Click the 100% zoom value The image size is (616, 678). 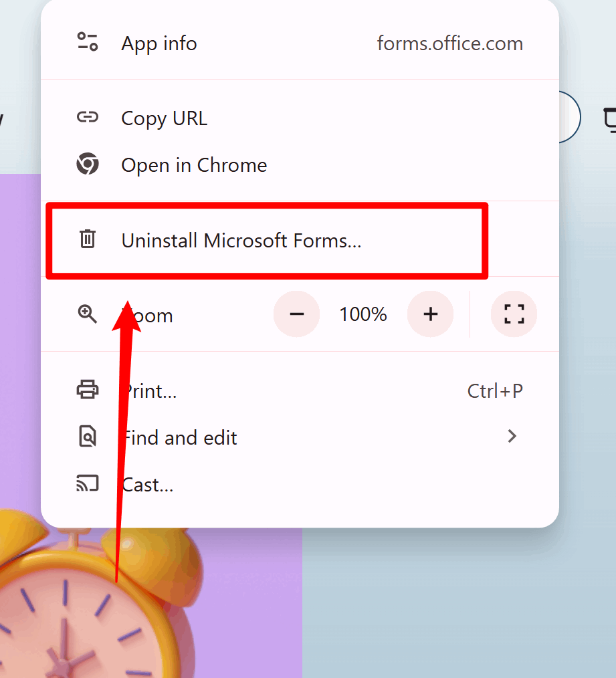coord(363,314)
